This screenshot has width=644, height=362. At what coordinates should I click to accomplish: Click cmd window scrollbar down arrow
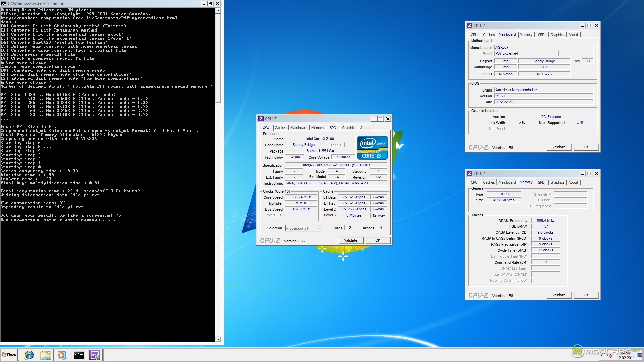[x=218, y=339]
